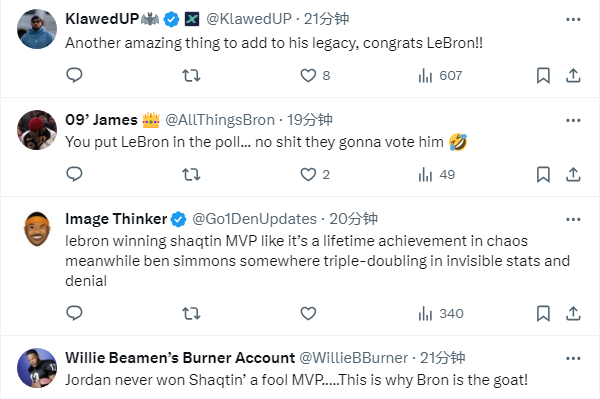This screenshot has width=600, height=399.
Task: Share KlawedUP's tweet
Action: click(573, 75)
